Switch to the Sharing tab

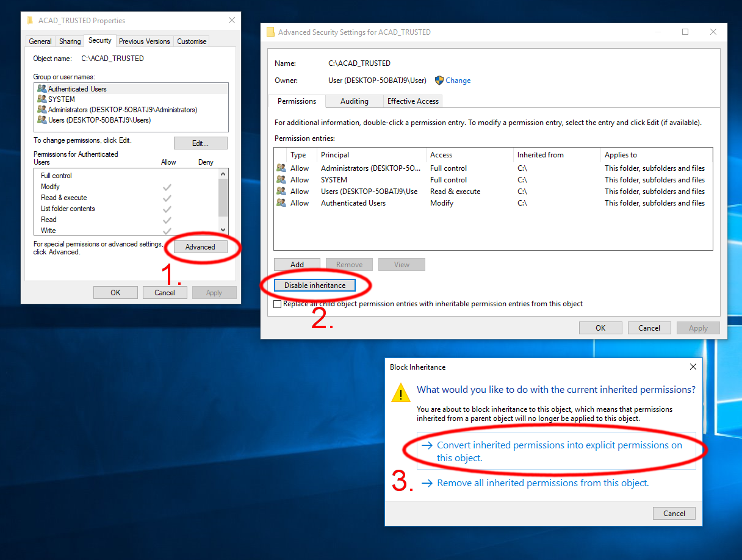click(x=70, y=41)
